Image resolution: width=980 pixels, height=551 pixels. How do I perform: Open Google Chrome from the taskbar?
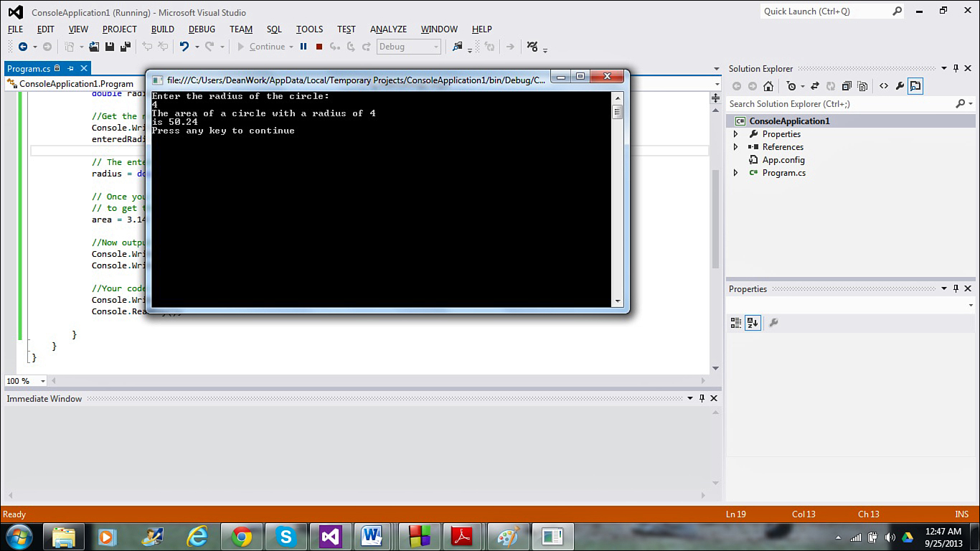242,537
